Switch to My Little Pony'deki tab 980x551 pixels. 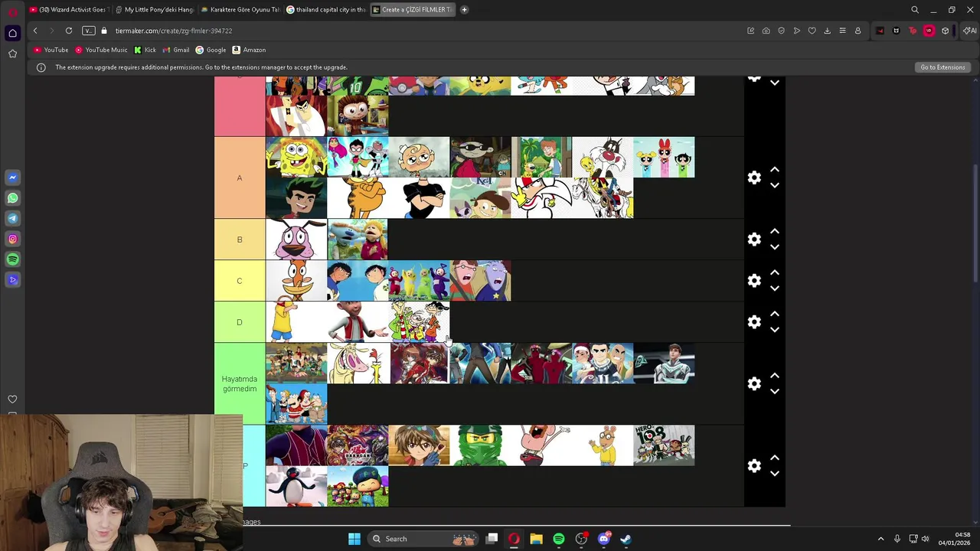155,9
